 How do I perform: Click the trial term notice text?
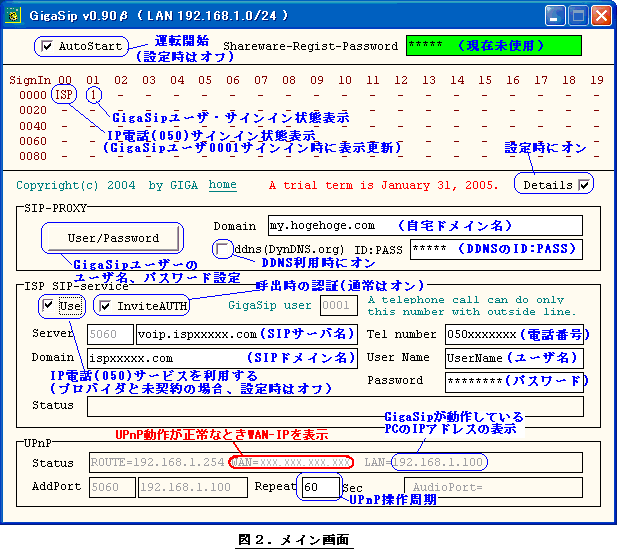384,185
